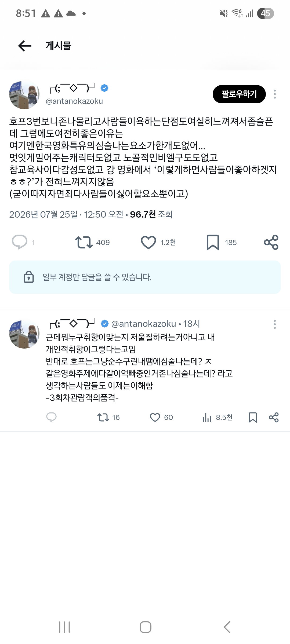290x644 pixels.
Task: Tap the reply bubble icon on second post
Action: tap(51, 417)
